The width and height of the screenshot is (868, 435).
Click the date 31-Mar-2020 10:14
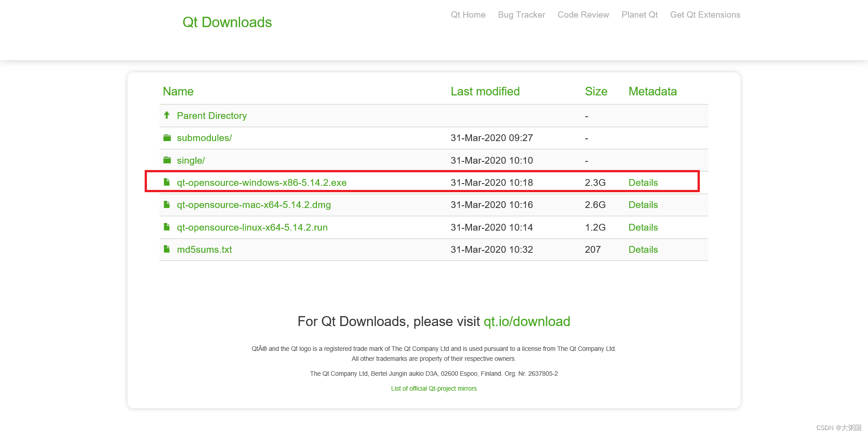click(x=491, y=227)
